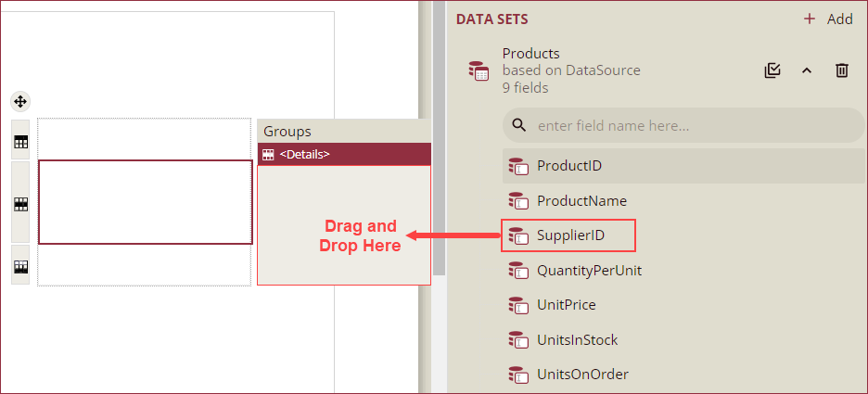Select the table's top header cell
Image resolution: width=868 pixels, height=394 pixels.
(145, 139)
